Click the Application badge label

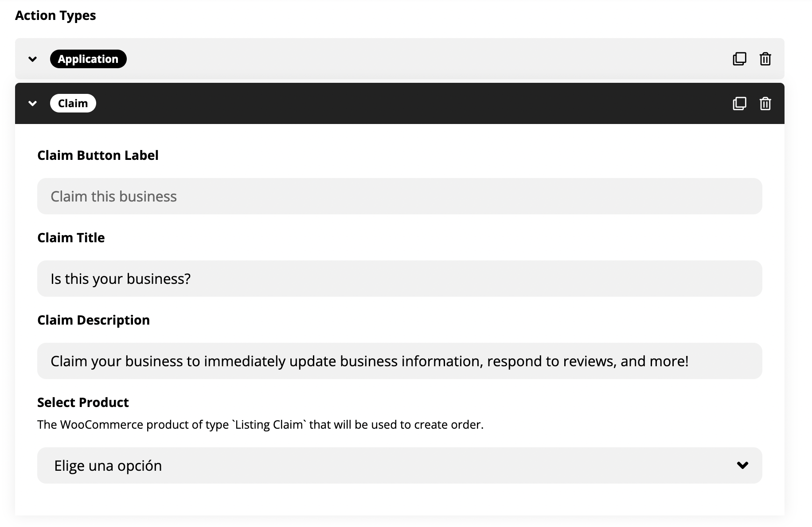pyautogui.click(x=88, y=59)
